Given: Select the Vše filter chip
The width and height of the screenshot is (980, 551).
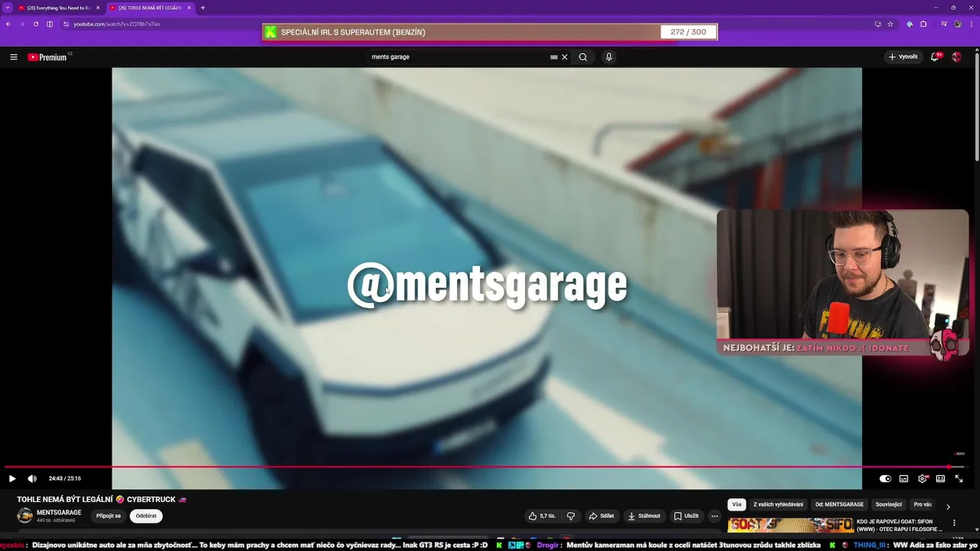Looking at the screenshot, I should coord(737,504).
